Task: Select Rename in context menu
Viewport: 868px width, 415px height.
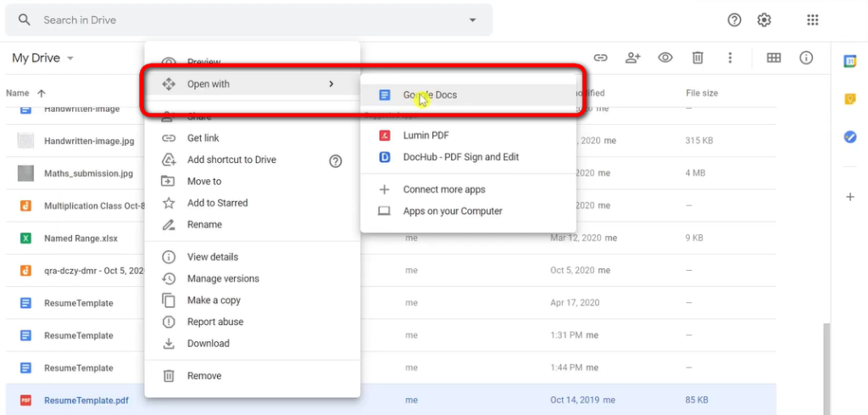Action: [253, 224]
